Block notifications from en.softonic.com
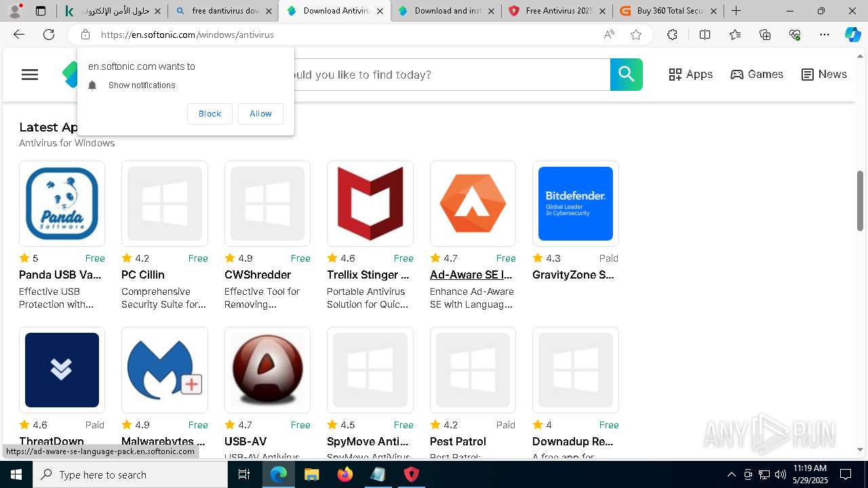 pyautogui.click(x=210, y=114)
